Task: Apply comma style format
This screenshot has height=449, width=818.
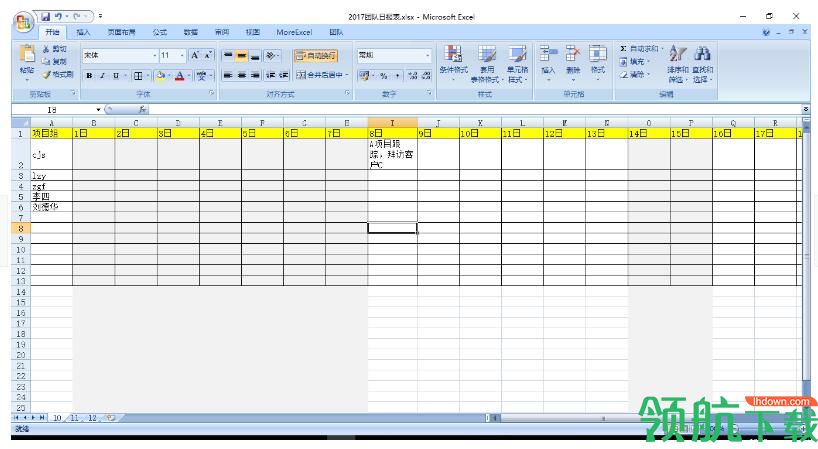Action: click(x=397, y=76)
